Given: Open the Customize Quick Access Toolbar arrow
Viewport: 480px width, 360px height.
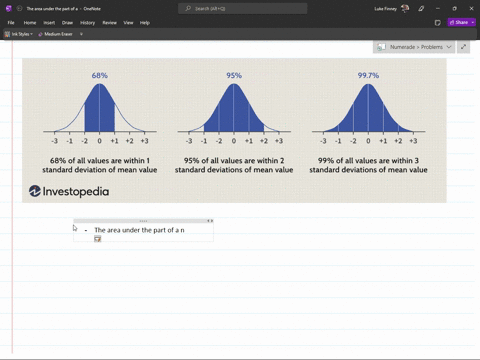Looking at the screenshot, I should 81,34.
